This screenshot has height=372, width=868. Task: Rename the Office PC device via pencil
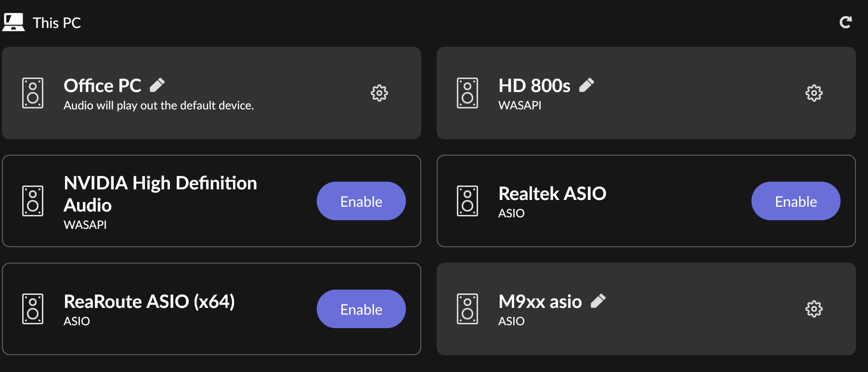pos(157,85)
